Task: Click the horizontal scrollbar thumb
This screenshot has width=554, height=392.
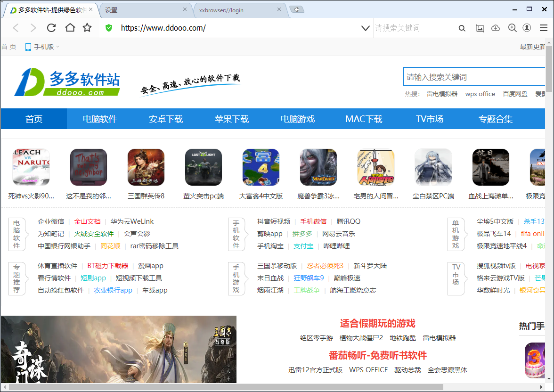Action: click(226, 387)
